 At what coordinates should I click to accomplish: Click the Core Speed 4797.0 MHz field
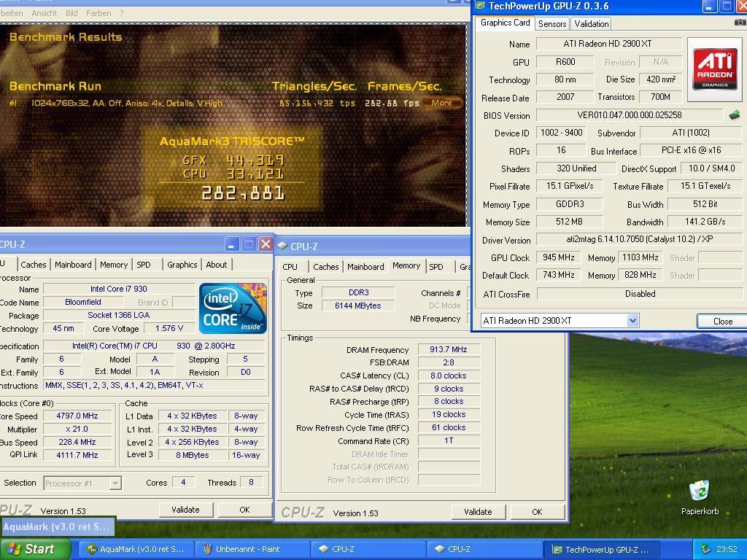(x=77, y=416)
